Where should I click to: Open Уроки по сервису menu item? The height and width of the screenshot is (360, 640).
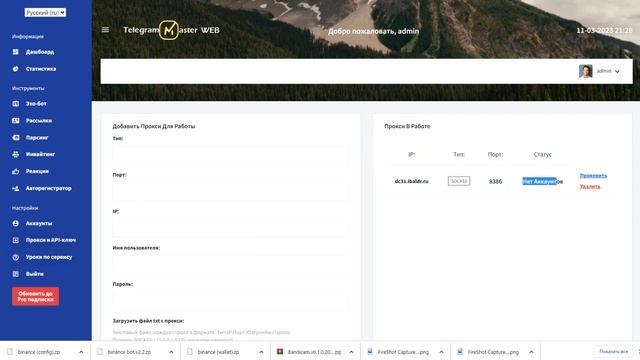point(49,257)
